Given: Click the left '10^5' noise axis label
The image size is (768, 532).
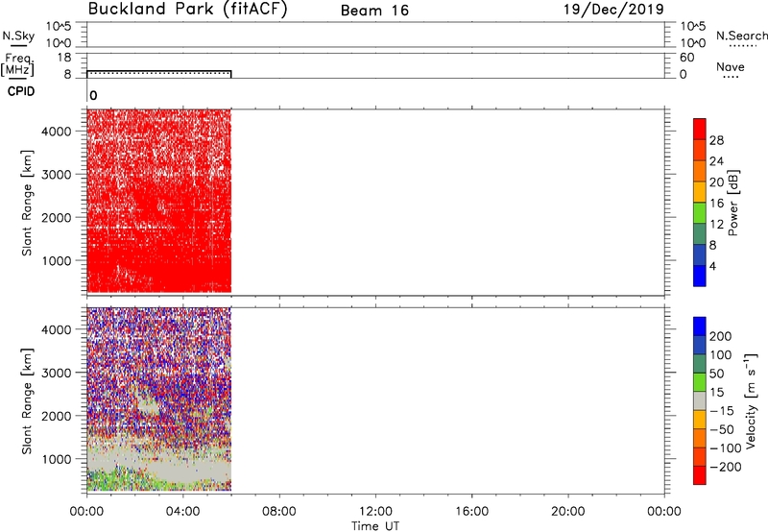Looking at the screenshot, I should pyautogui.click(x=59, y=26).
